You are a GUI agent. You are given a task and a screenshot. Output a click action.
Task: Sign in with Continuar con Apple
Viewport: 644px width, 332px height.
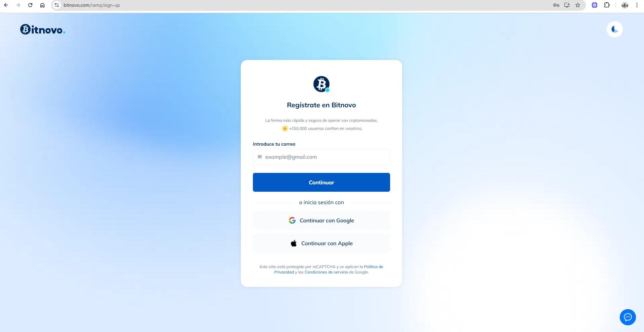(321, 244)
